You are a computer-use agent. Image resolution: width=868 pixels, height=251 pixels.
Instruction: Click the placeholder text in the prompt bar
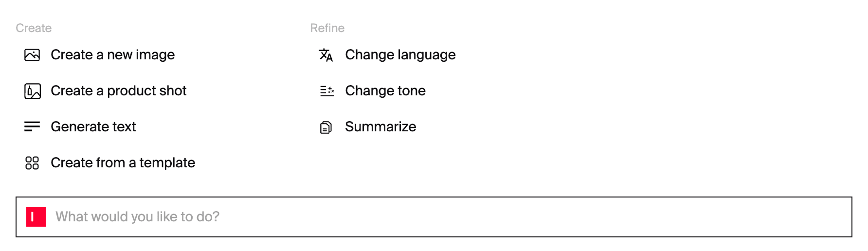click(137, 217)
